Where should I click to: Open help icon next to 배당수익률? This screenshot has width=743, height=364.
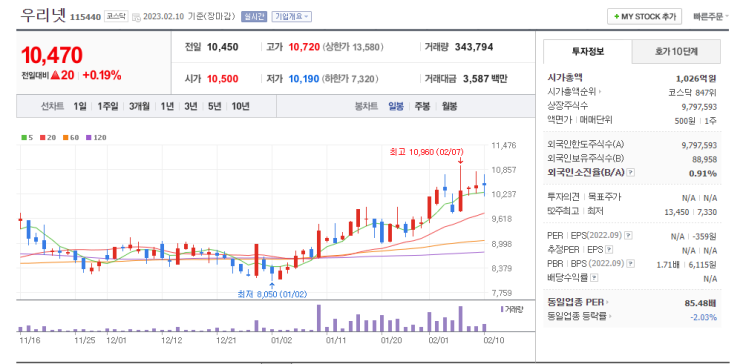tap(594, 278)
